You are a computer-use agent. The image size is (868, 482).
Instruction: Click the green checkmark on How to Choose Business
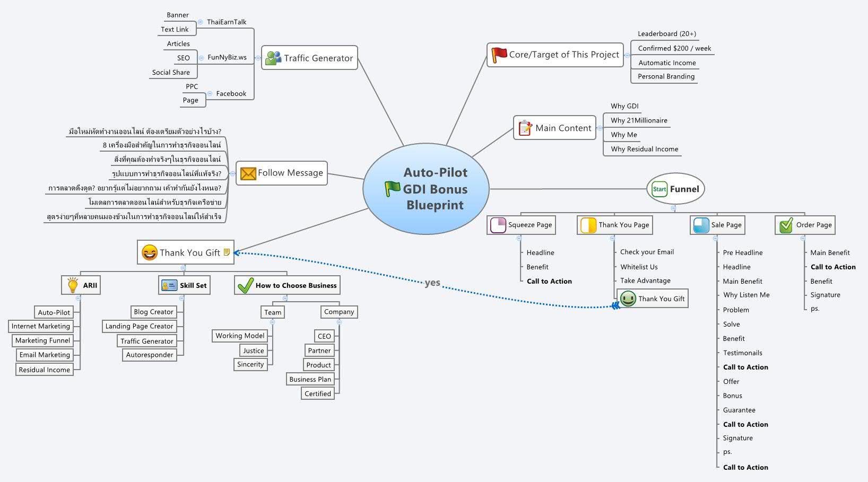(245, 285)
